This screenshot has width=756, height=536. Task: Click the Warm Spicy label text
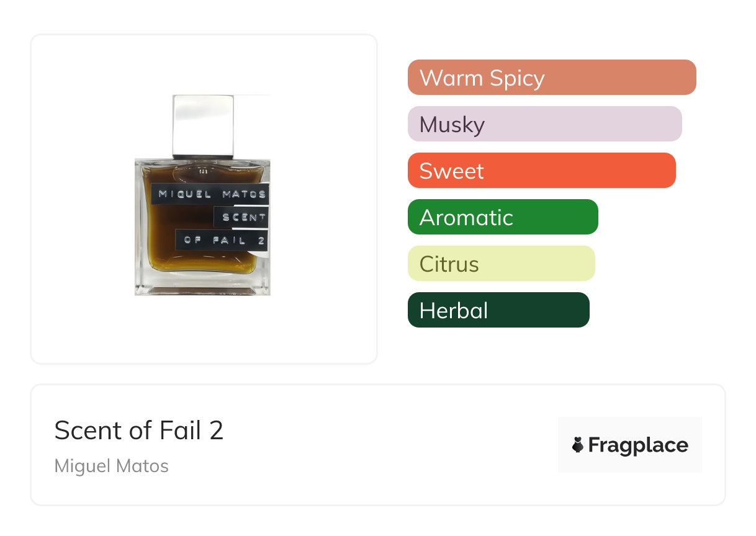click(482, 78)
